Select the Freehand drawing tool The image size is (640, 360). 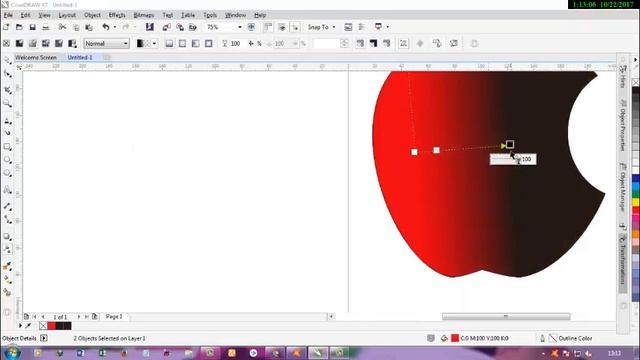pyautogui.click(x=7, y=121)
